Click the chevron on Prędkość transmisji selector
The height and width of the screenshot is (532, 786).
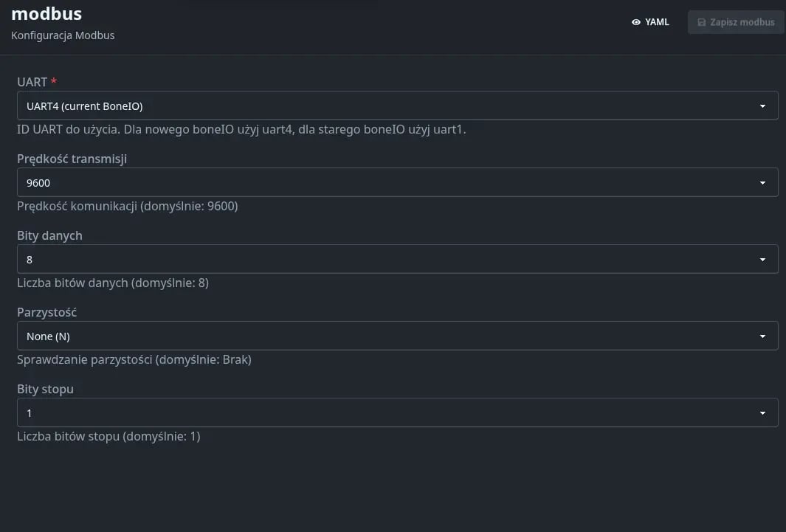[763, 182]
